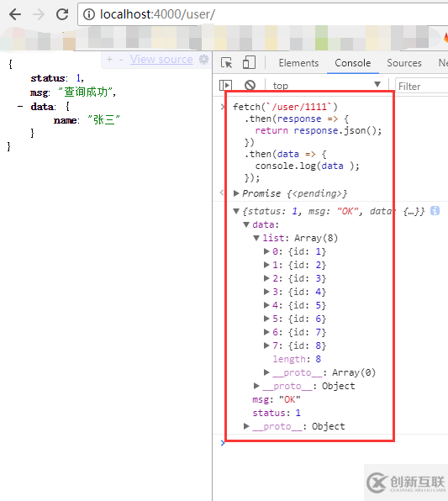Image resolution: width=448 pixels, height=501 pixels.
Task: Activate the inspect element picker icon
Action: coord(227,62)
